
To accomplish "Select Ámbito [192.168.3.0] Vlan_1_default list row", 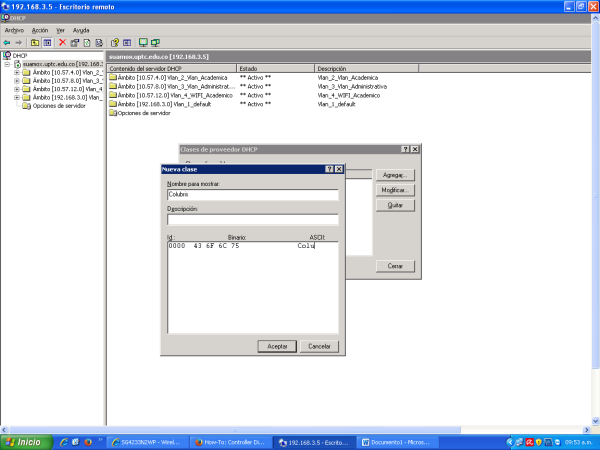I will point(160,104).
